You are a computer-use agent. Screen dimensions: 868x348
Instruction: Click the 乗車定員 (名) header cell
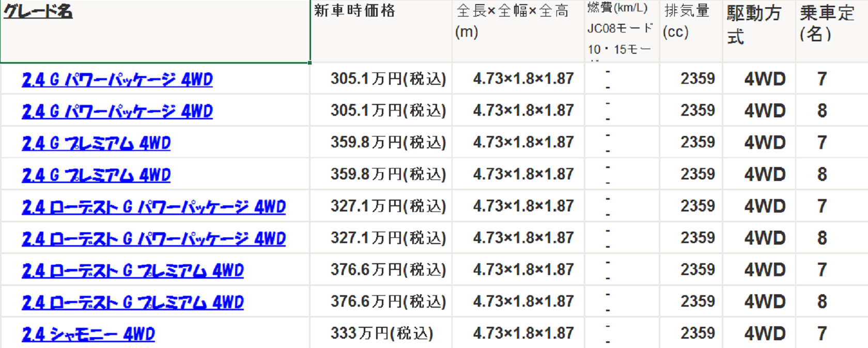click(x=831, y=31)
